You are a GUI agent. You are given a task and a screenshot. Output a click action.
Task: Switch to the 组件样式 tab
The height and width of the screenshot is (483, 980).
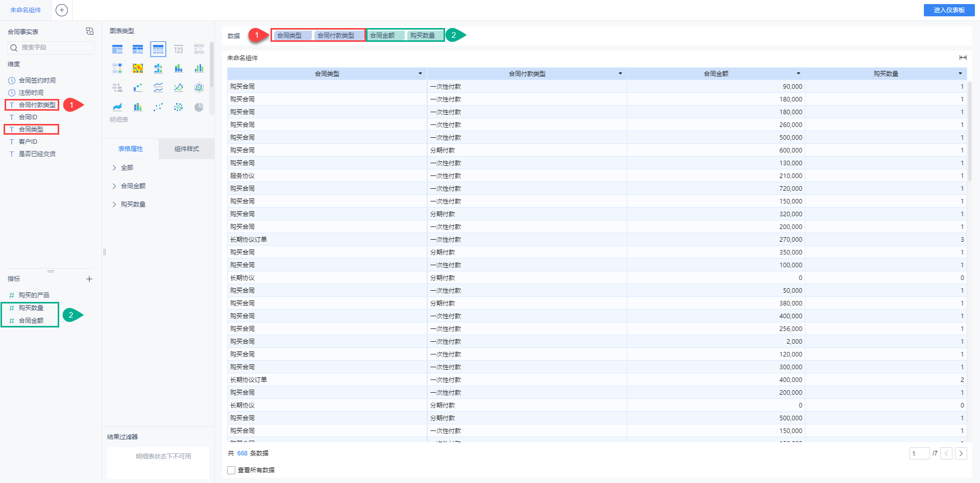coord(186,149)
